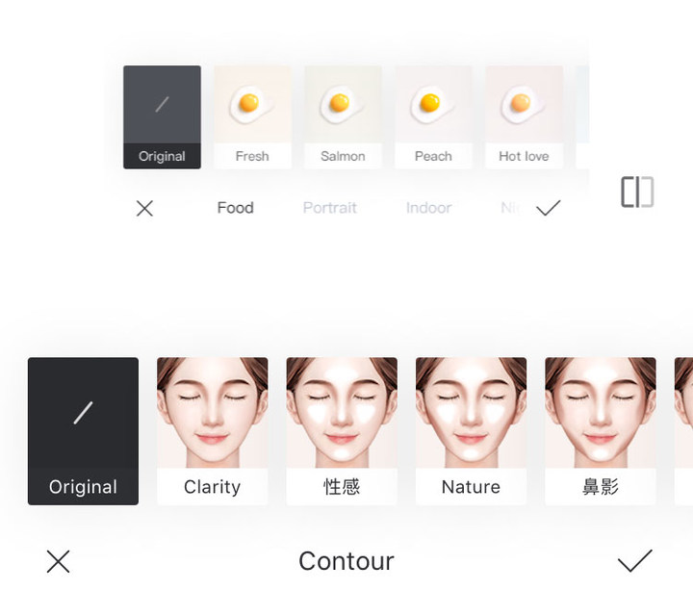Apply the Peach filter
The image size is (693, 616).
pos(433,117)
